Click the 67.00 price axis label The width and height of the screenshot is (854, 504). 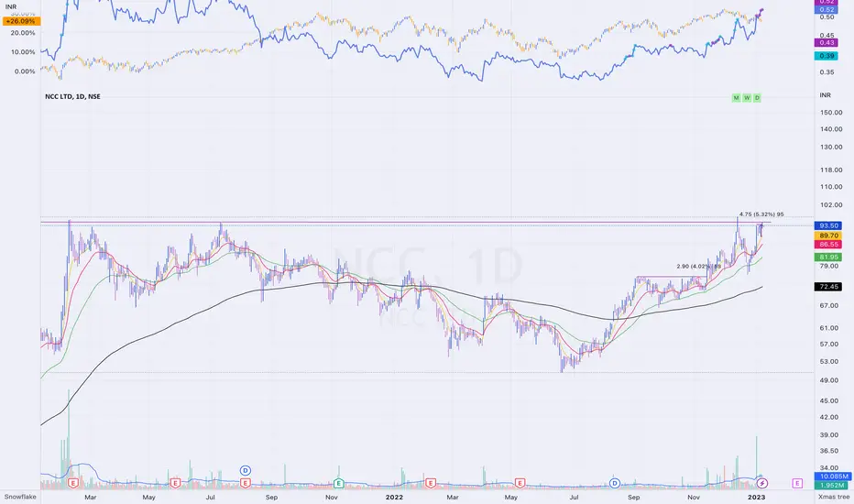point(829,306)
